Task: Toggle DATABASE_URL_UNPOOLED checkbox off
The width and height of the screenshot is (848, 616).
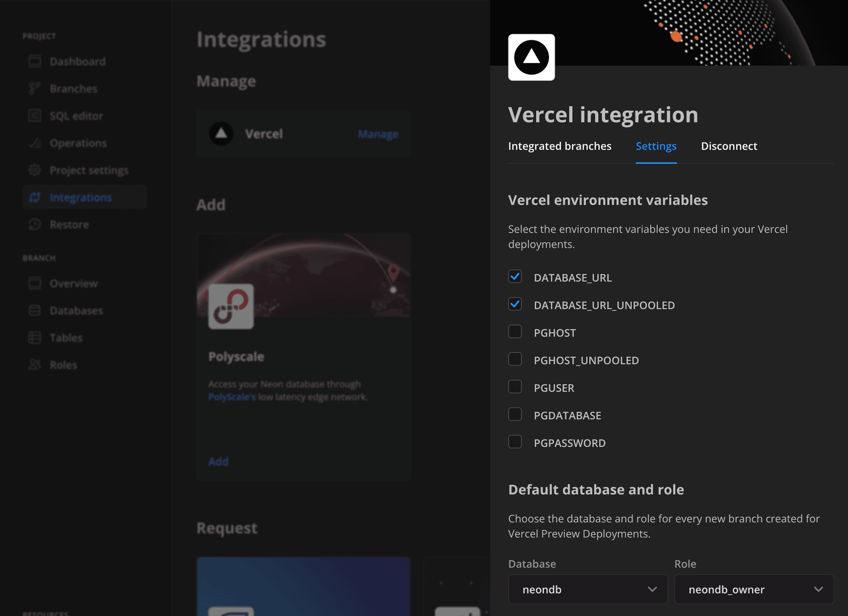Action: click(x=515, y=304)
